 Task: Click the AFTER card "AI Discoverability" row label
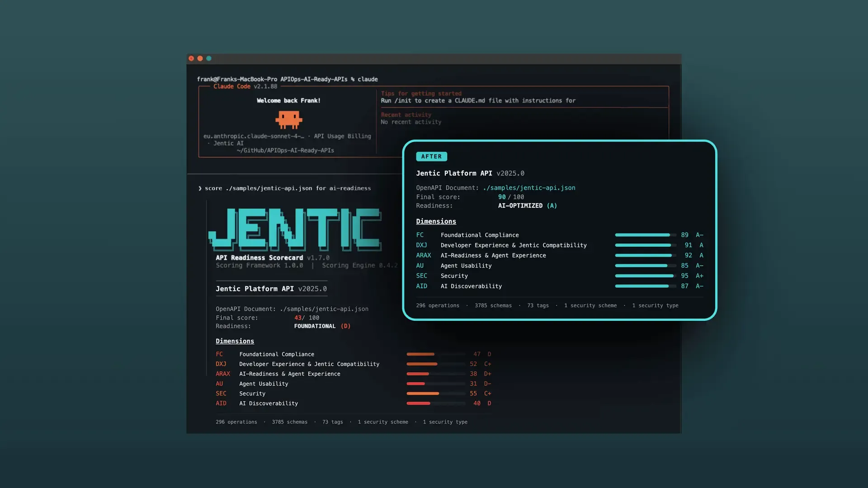point(471,286)
